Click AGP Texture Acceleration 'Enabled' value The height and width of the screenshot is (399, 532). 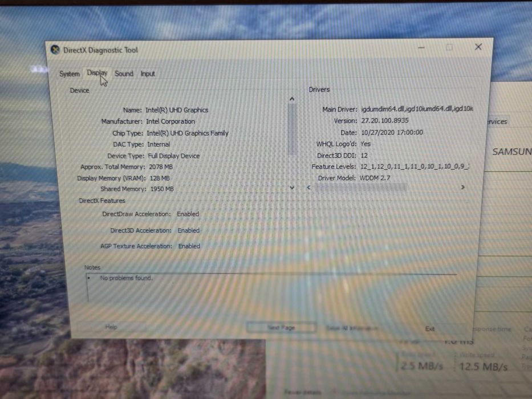(189, 246)
